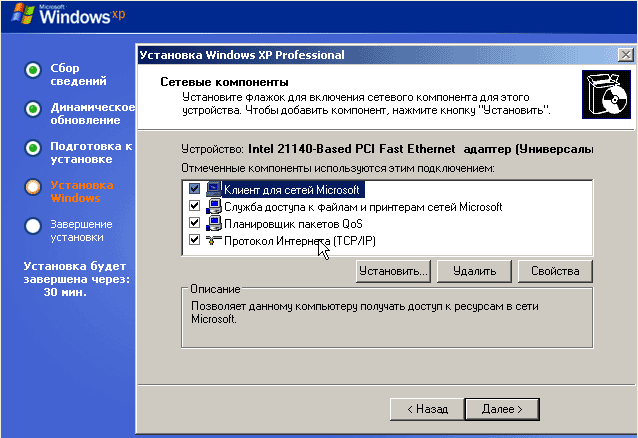This screenshot has width=638, height=438.
Task: Click the QoS Packet Scheduler icon
Action: point(214,223)
